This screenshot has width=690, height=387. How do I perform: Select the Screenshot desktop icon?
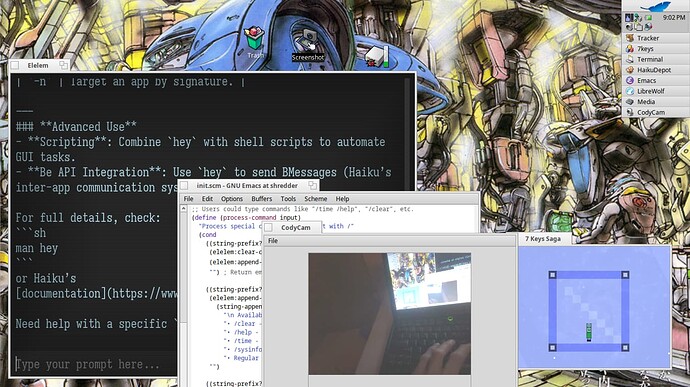coord(308,45)
